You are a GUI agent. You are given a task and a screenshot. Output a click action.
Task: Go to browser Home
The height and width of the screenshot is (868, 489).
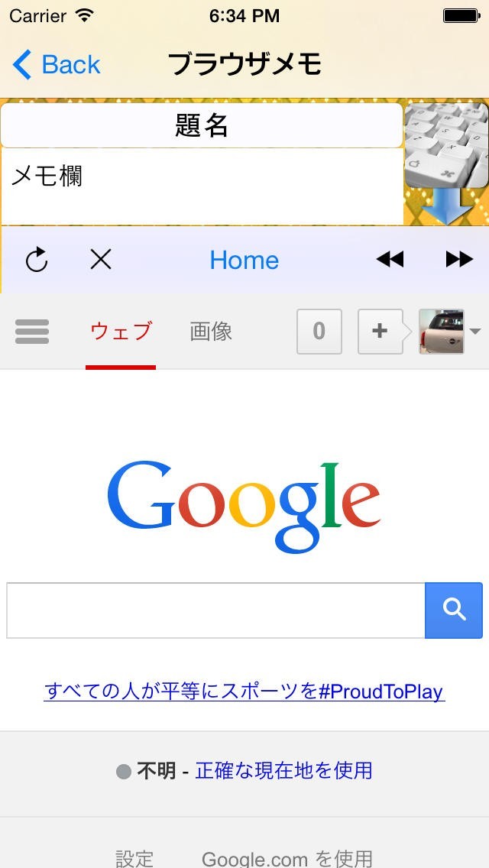tap(244, 260)
